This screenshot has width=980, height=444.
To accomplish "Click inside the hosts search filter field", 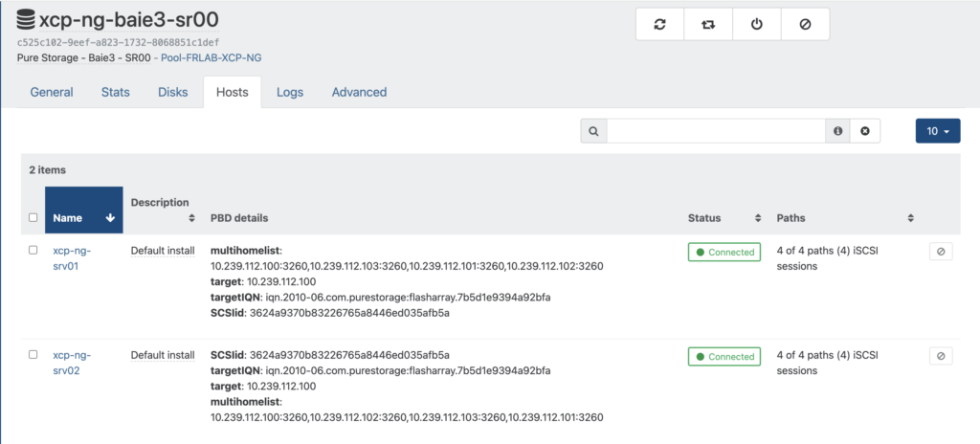I will (716, 131).
